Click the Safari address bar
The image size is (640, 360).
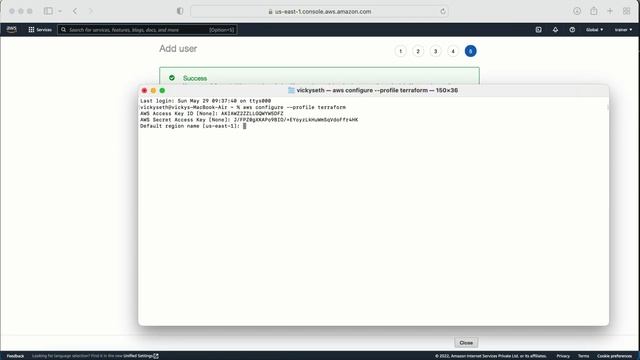tap(319, 11)
